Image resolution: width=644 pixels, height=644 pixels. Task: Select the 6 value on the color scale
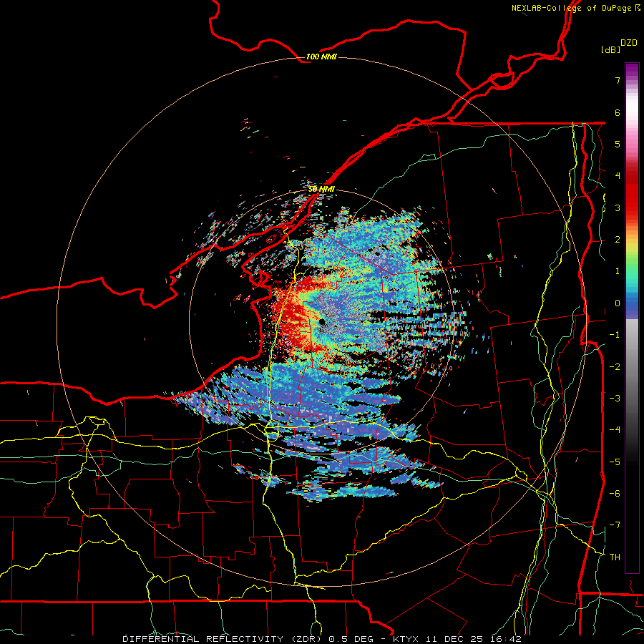[x=618, y=112]
